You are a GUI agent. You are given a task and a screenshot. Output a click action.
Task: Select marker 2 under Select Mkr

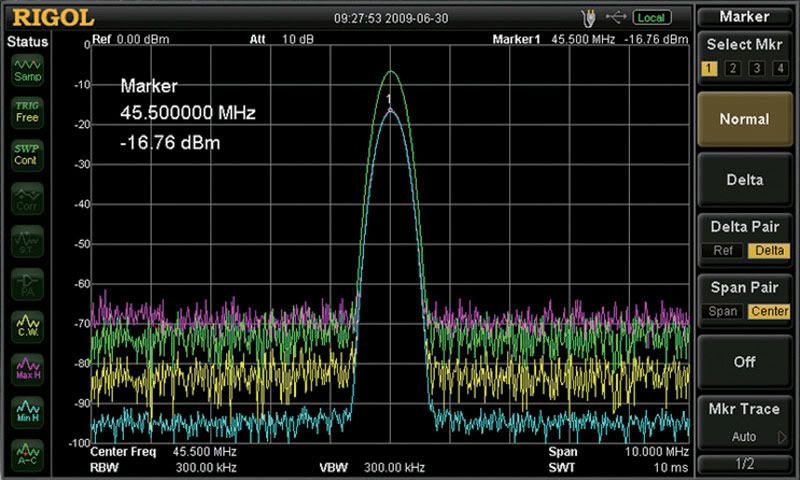tap(733, 68)
